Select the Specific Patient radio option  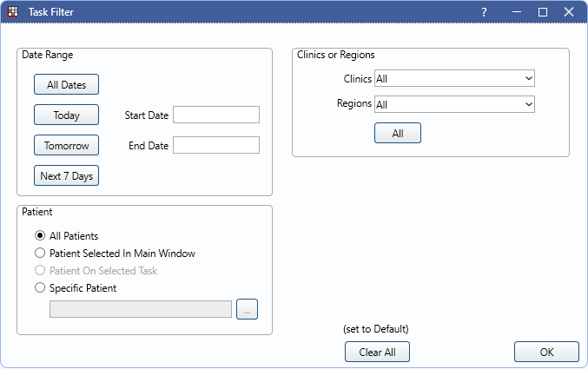(x=40, y=288)
